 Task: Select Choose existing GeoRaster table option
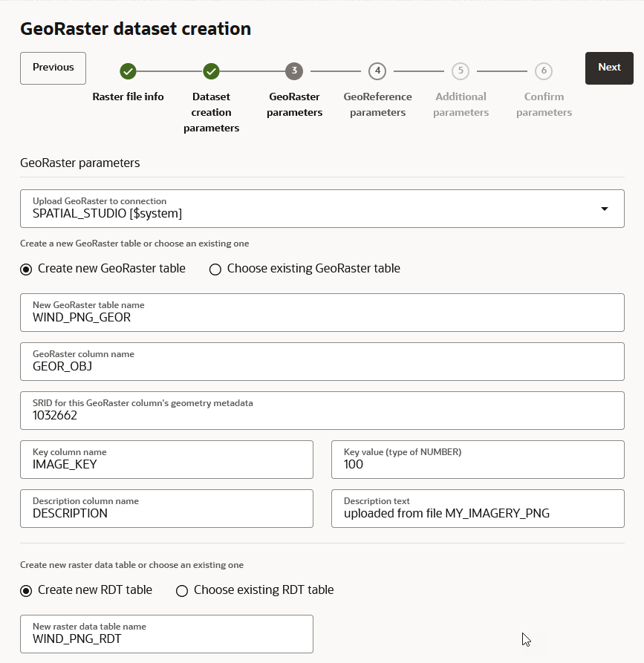215,269
